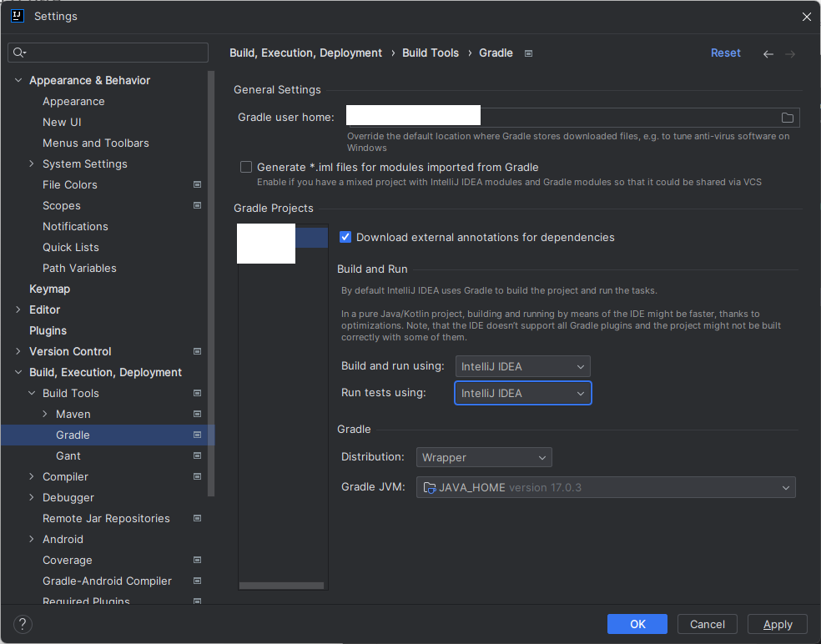Click the settings tree vertical scrollbar
821x644 pixels.
[x=211, y=283]
